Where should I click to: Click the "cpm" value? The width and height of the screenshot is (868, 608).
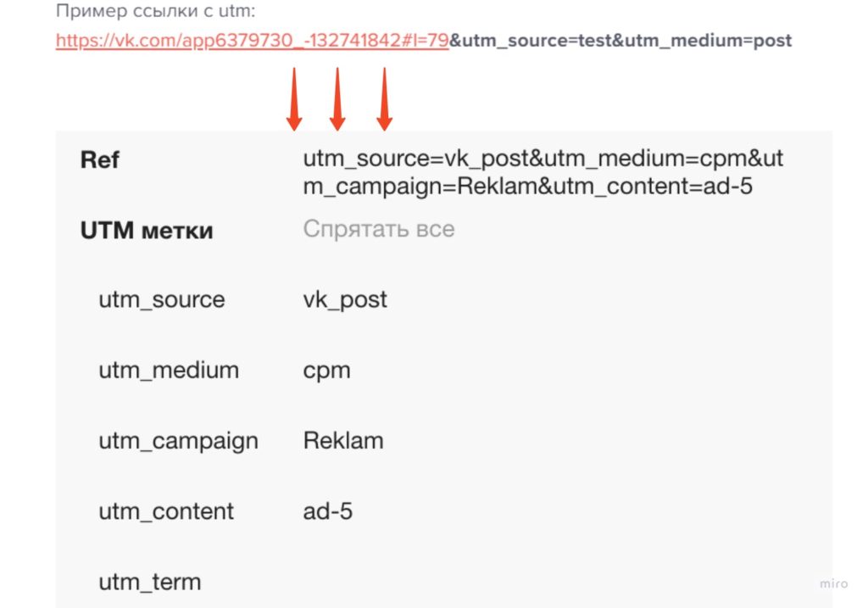tap(326, 371)
